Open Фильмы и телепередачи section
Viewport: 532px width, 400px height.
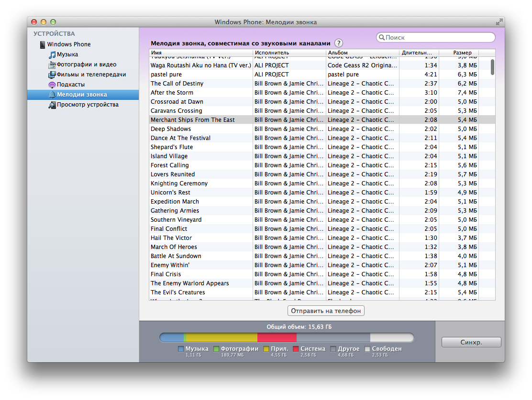(91, 75)
